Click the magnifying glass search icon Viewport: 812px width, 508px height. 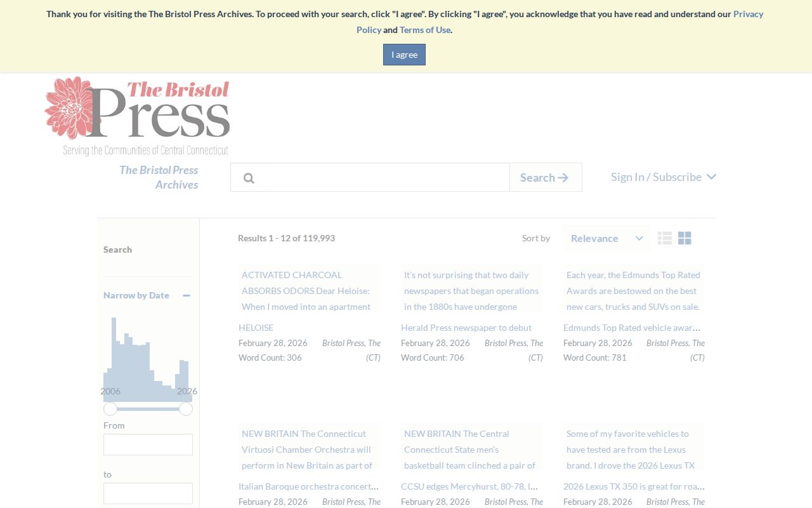[x=249, y=178]
